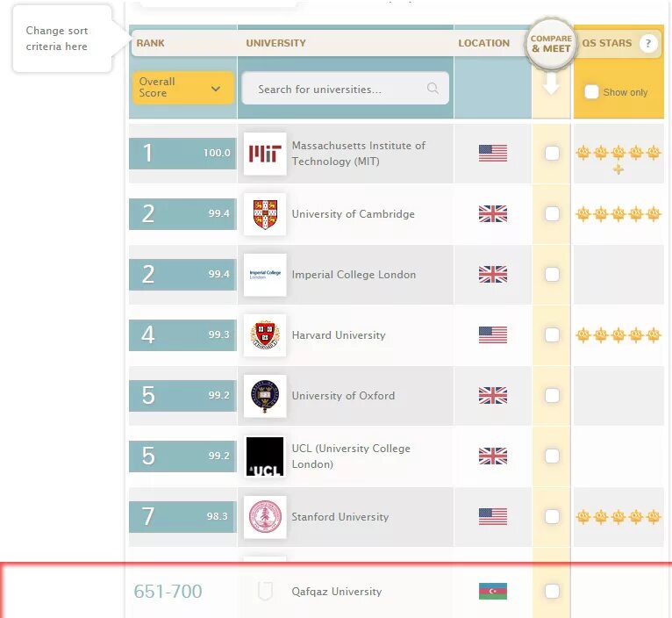Tick the compare checkbox for Stanford University
The height and width of the screenshot is (618, 672).
click(x=552, y=516)
